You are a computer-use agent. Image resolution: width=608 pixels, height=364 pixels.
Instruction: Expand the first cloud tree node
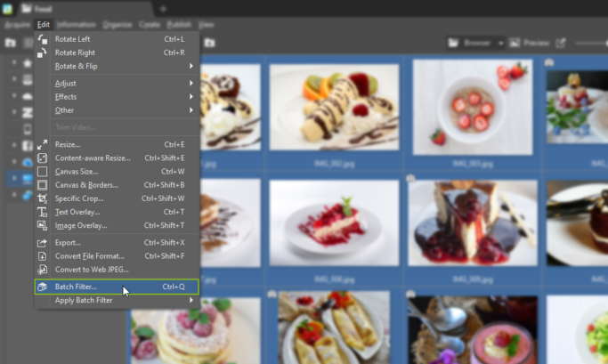tap(14, 95)
